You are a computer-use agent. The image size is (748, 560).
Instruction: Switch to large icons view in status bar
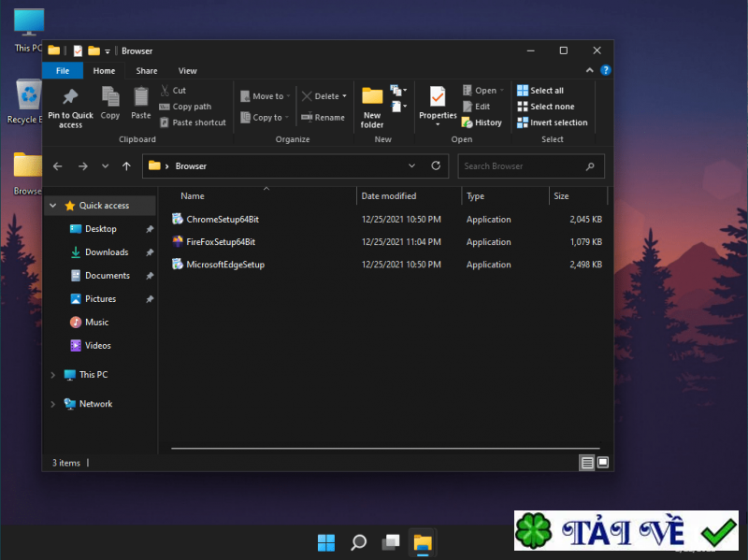point(603,463)
